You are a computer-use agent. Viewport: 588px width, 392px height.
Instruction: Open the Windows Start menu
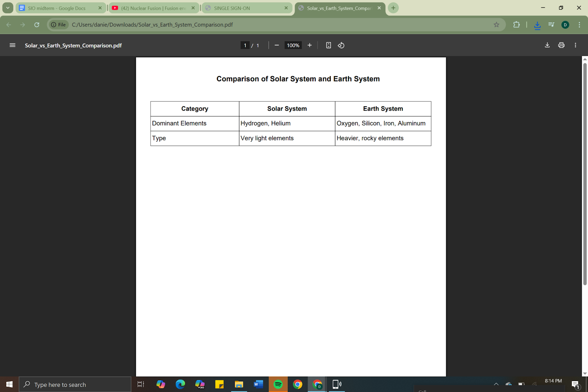(x=9, y=384)
